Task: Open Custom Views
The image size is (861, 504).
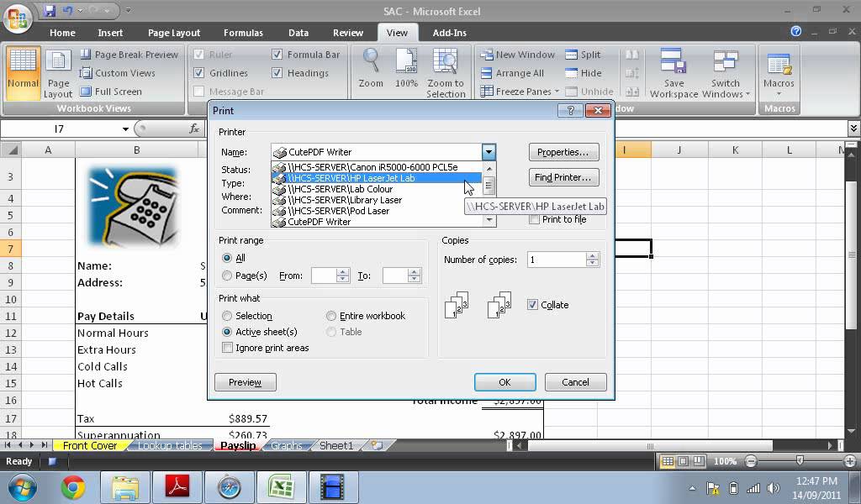Action: pyautogui.click(x=117, y=73)
